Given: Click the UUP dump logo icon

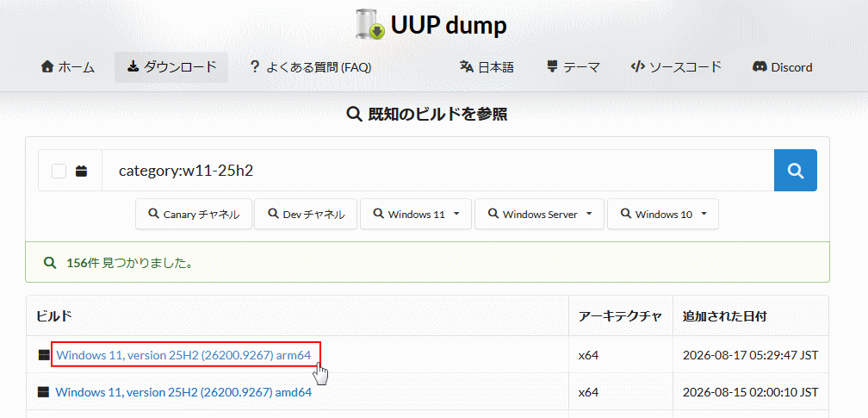Looking at the screenshot, I should pyautogui.click(x=370, y=24).
